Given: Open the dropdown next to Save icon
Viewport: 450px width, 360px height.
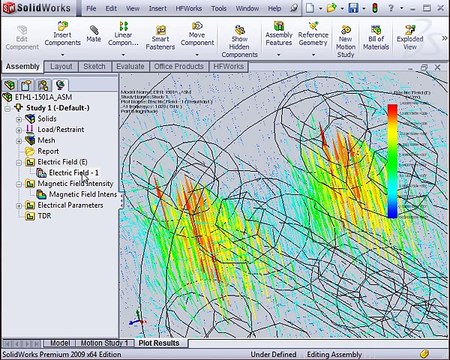Looking at the screenshot, I should 364,9.
